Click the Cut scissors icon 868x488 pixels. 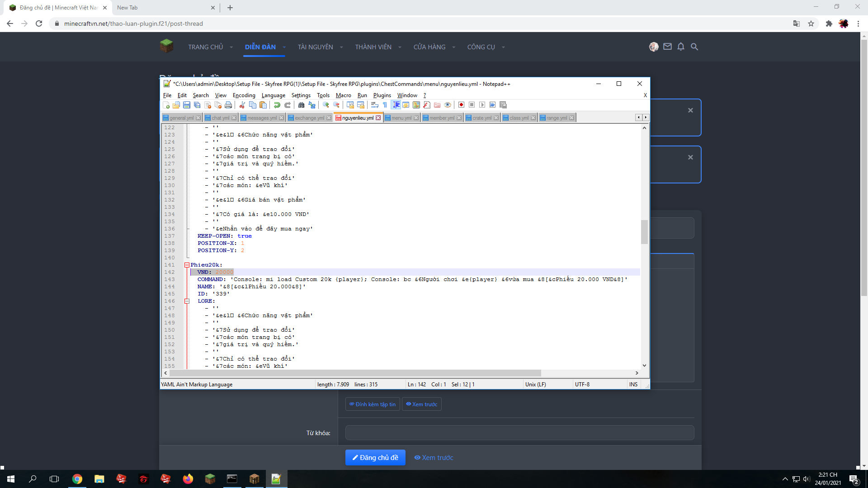point(242,105)
